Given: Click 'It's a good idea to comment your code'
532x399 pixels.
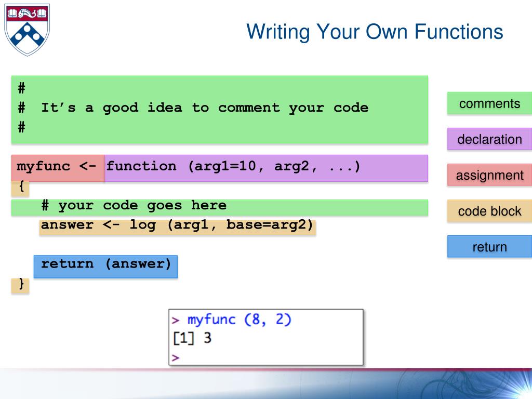Looking at the screenshot, I should point(205,108).
